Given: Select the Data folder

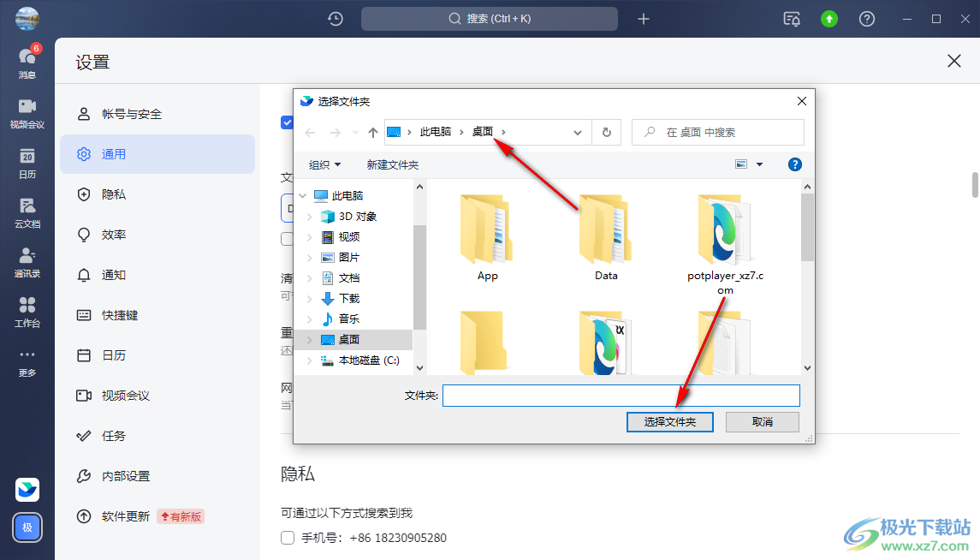Looking at the screenshot, I should tap(606, 238).
